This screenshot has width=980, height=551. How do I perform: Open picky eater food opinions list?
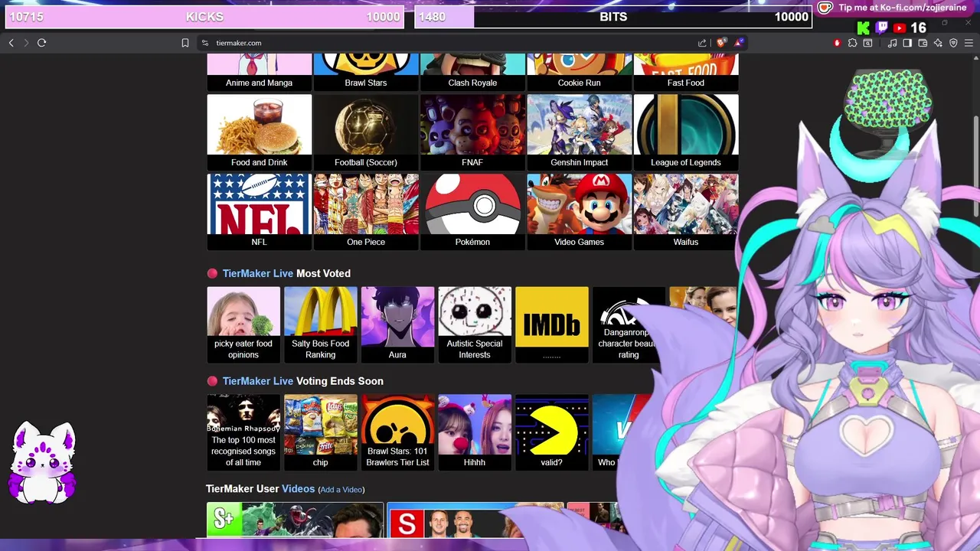pos(243,324)
